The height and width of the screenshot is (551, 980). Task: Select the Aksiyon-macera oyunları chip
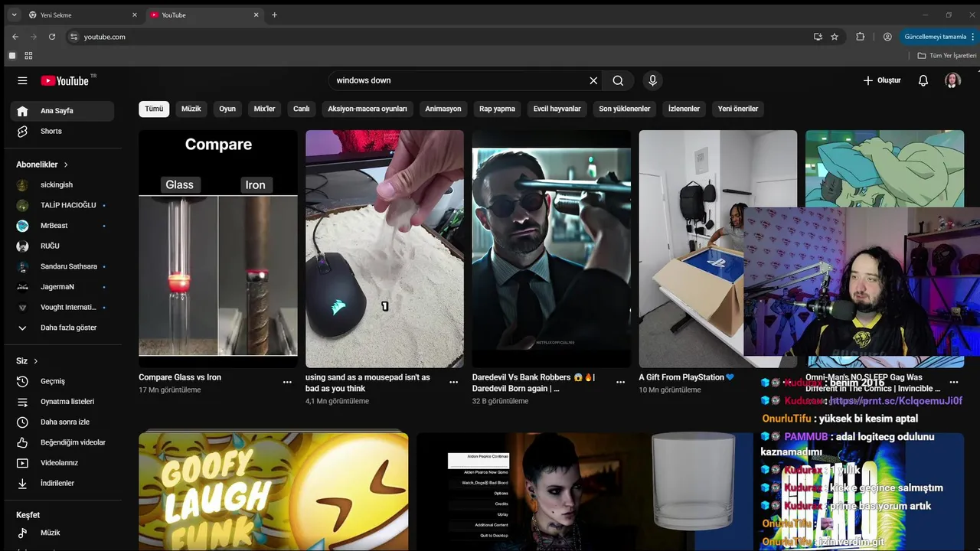point(367,109)
